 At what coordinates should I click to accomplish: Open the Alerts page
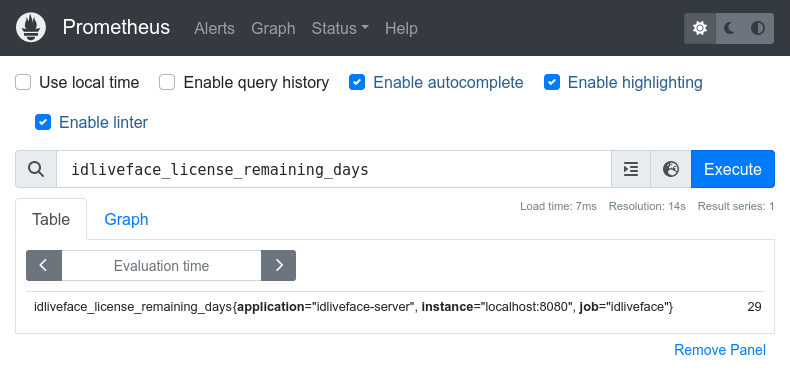(x=214, y=28)
